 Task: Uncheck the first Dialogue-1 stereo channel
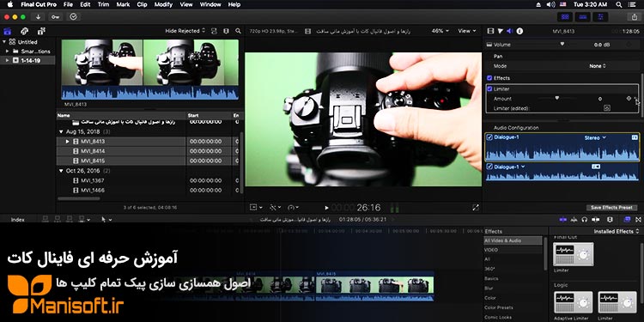pyautogui.click(x=489, y=137)
